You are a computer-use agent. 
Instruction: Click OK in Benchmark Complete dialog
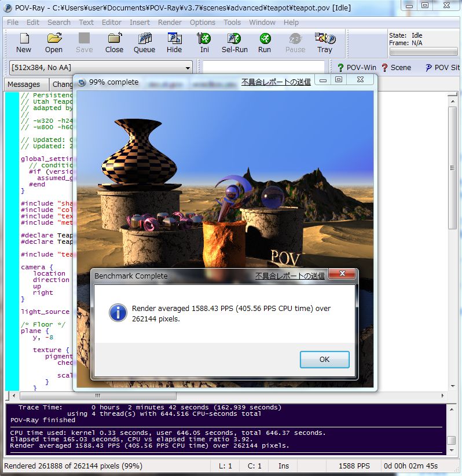(x=324, y=360)
